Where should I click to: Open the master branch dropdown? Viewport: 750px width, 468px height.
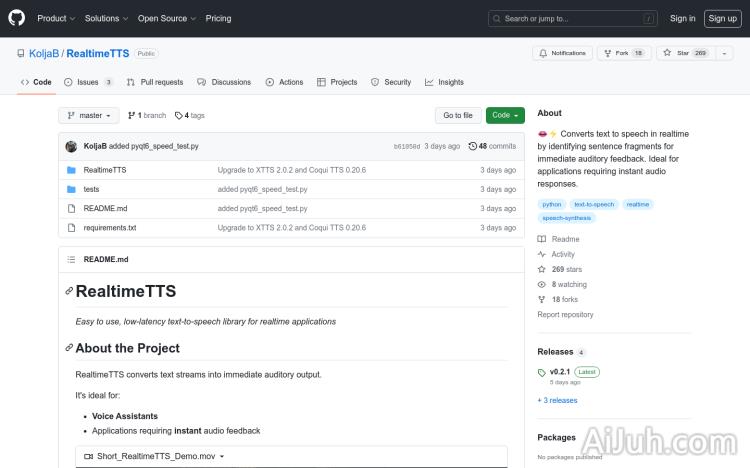click(x=88, y=115)
